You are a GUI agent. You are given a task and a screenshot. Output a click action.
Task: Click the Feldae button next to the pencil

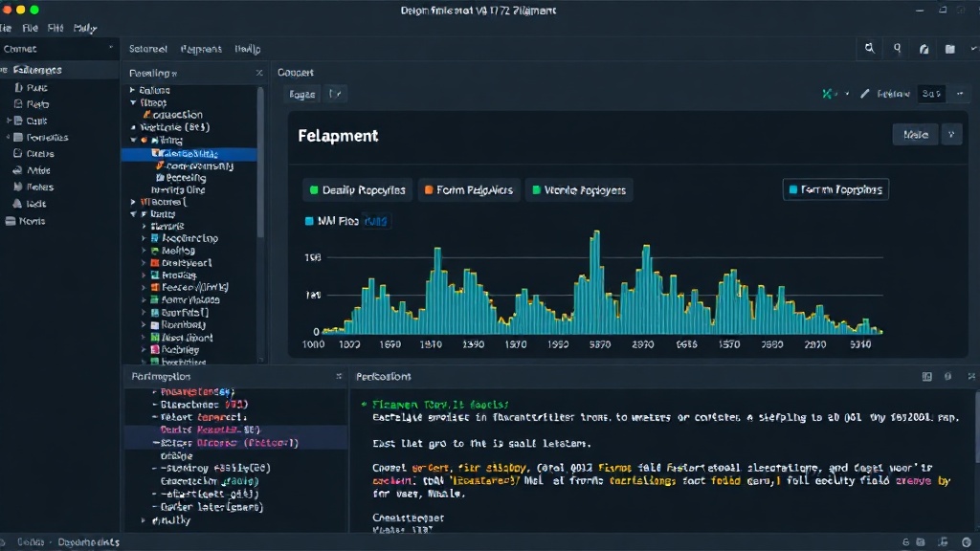pos(893,94)
